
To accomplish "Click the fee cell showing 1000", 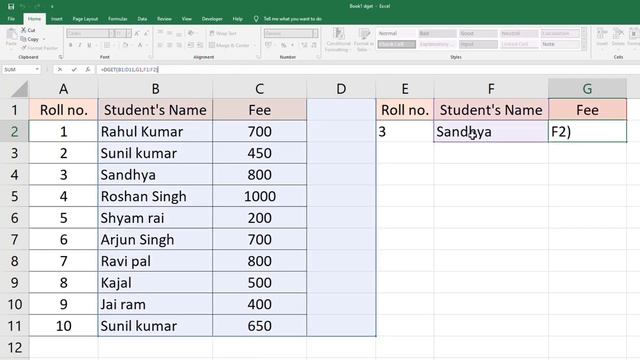I will [x=260, y=196].
